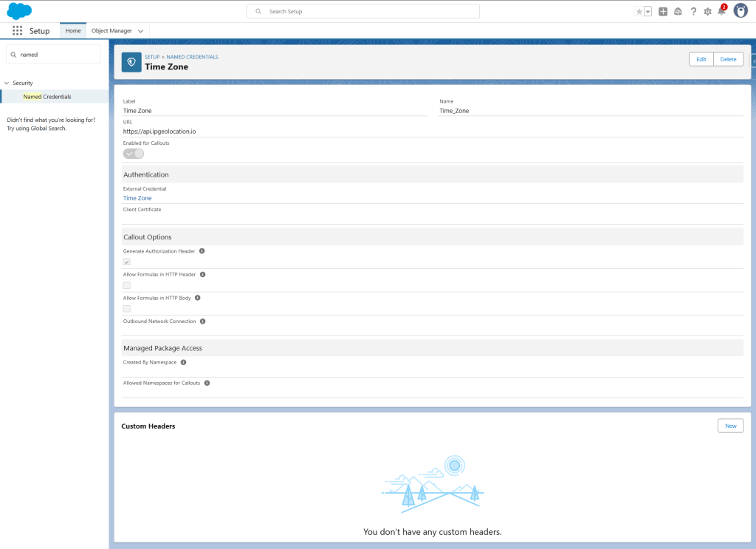Click info icon beside Generate Authorization Header
The image size is (756, 549).
pos(202,251)
